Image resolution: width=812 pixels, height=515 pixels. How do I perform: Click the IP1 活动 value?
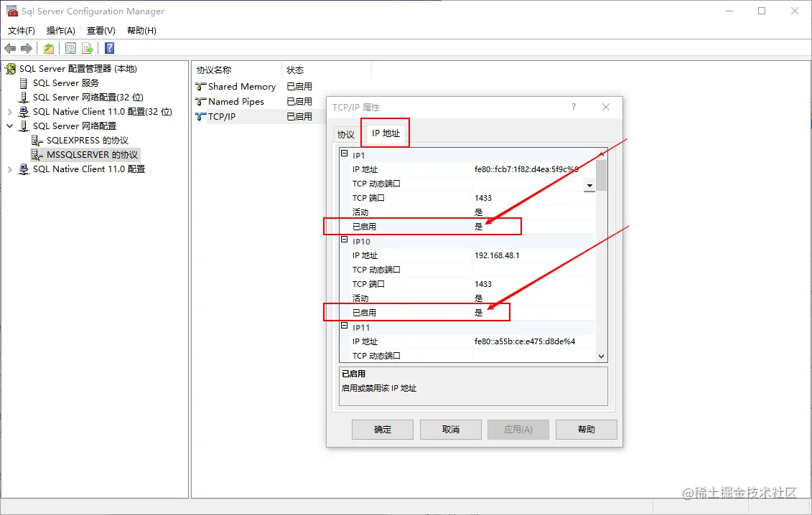[x=478, y=212]
